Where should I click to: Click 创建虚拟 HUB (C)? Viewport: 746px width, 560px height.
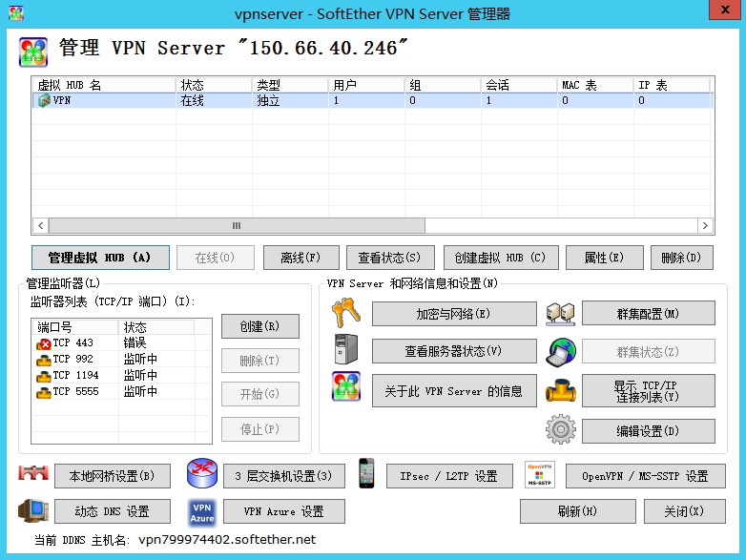[x=501, y=258]
